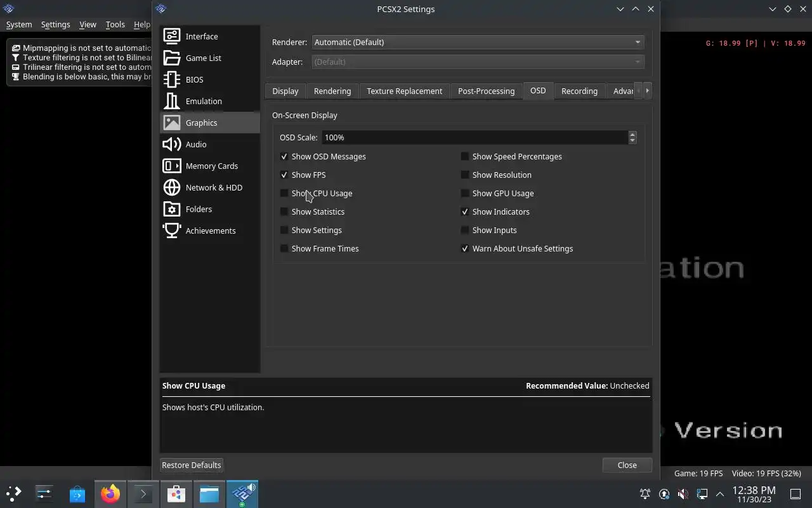The width and height of the screenshot is (812, 508).
Task: Expand hidden system tray icons arrow
Action: [720, 493]
